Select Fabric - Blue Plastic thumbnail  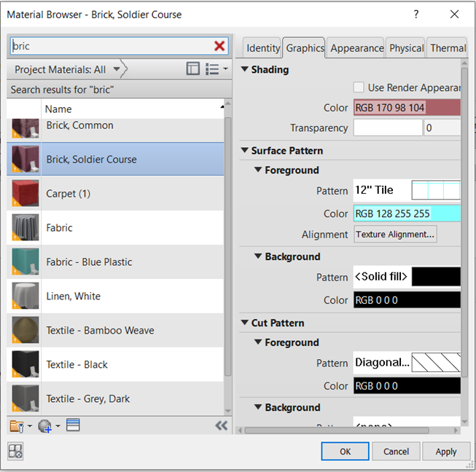[26, 261]
